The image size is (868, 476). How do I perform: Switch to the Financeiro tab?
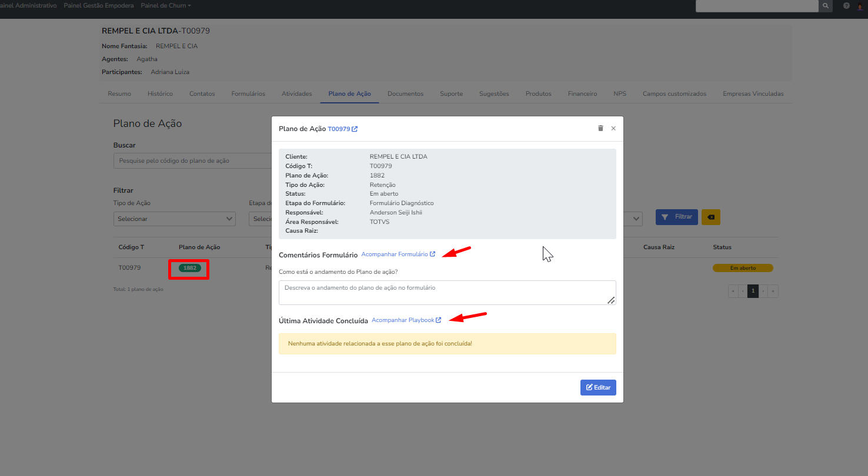[x=582, y=94]
